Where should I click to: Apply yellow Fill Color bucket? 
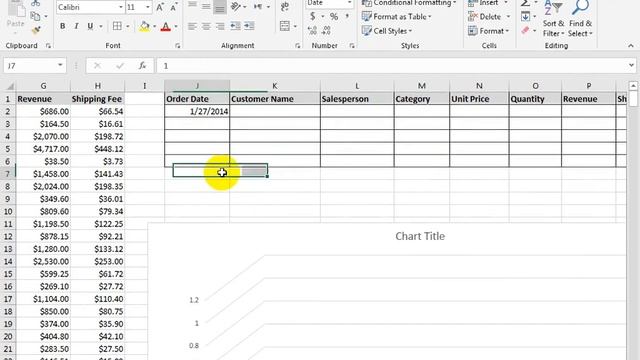tap(144, 27)
